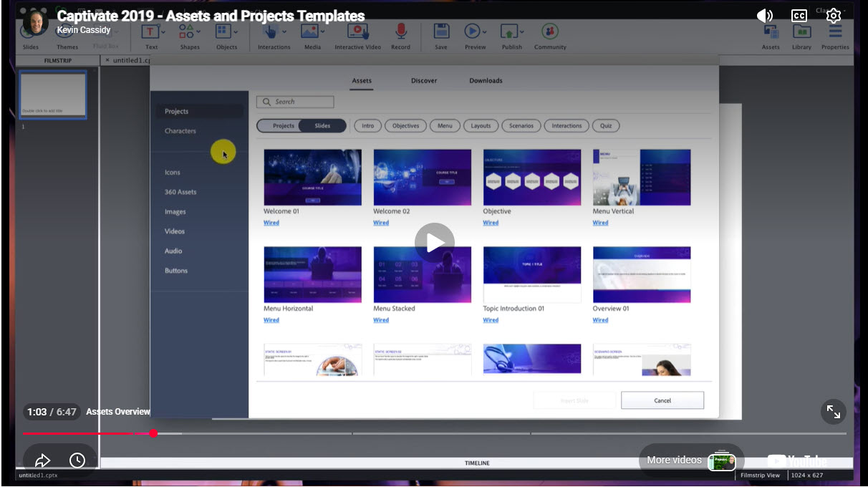Viewport: 868px width, 487px height.
Task: Expand the Preview dropdown arrow
Action: click(x=485, y=32)
